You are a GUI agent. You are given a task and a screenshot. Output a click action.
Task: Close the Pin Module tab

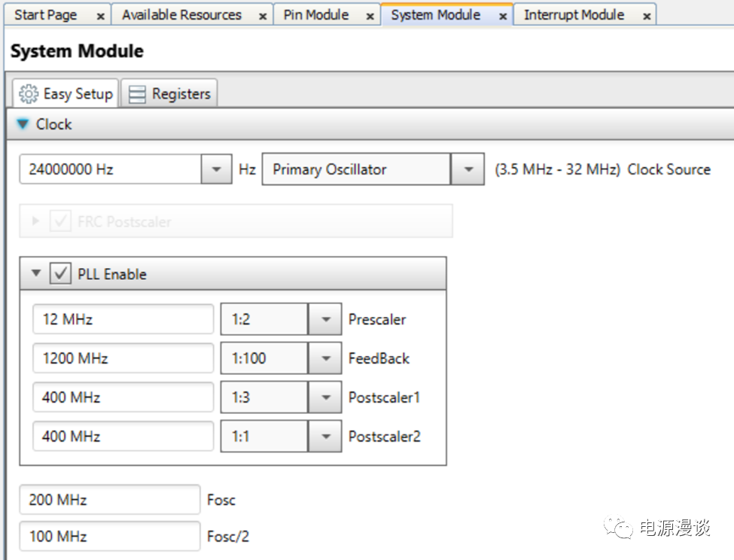pos(370,16)
